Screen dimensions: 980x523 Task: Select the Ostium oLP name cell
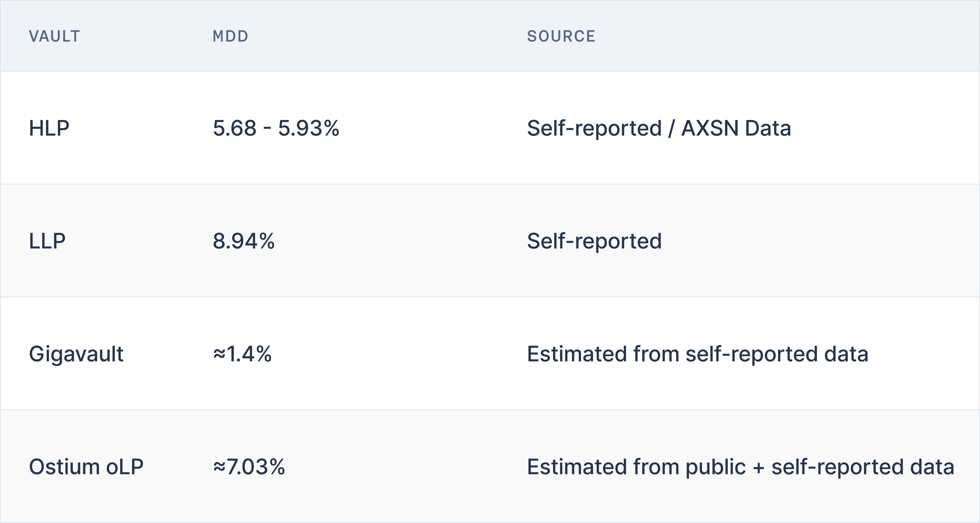86,467
